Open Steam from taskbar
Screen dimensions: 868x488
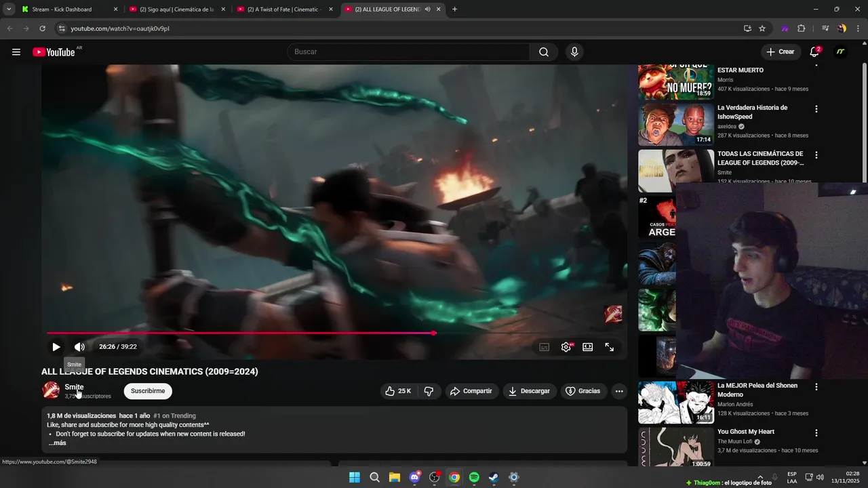click(x=494, y=477)
